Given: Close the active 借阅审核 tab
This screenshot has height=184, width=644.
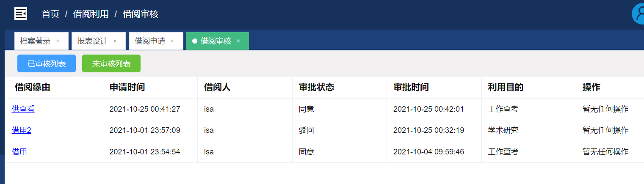Looking at the screenshot, I should (238, 41).
